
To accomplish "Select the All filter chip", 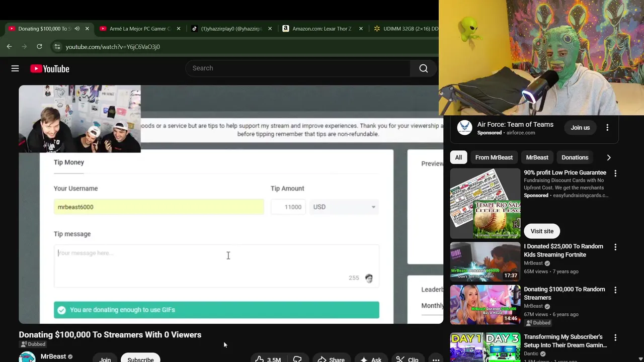I will (x=458, y=157).
